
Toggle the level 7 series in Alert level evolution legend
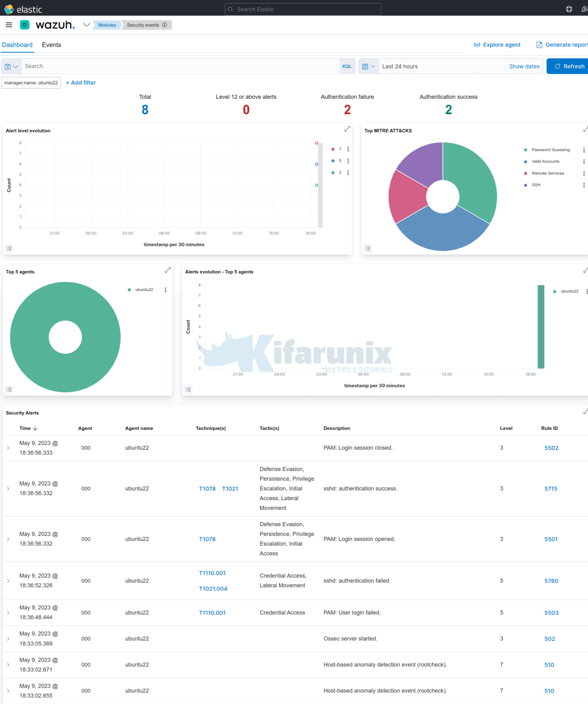coord(340,149)
